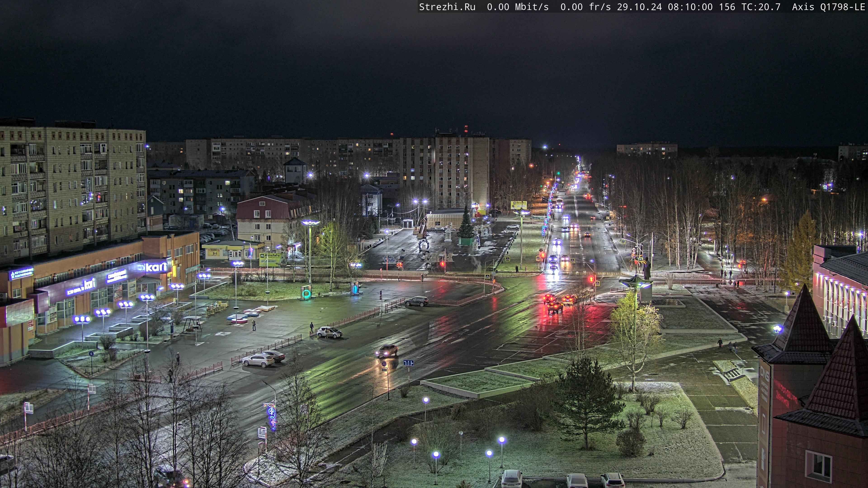Select the 0.00 Mbit/s bitrate readout

tap(518, 7)
